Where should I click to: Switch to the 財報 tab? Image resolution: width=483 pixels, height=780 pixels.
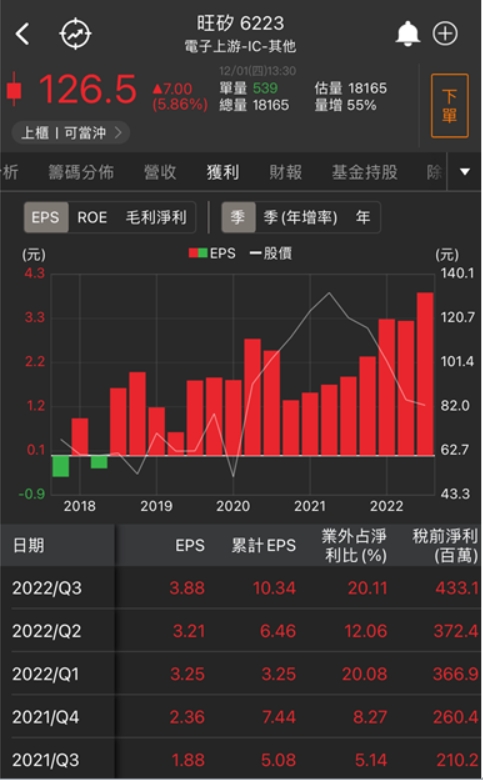[x=286, y=173]
